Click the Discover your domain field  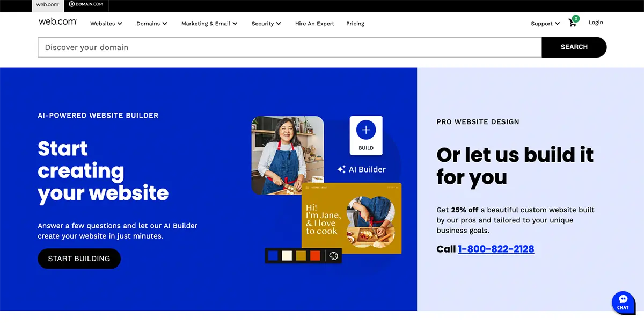289,47
